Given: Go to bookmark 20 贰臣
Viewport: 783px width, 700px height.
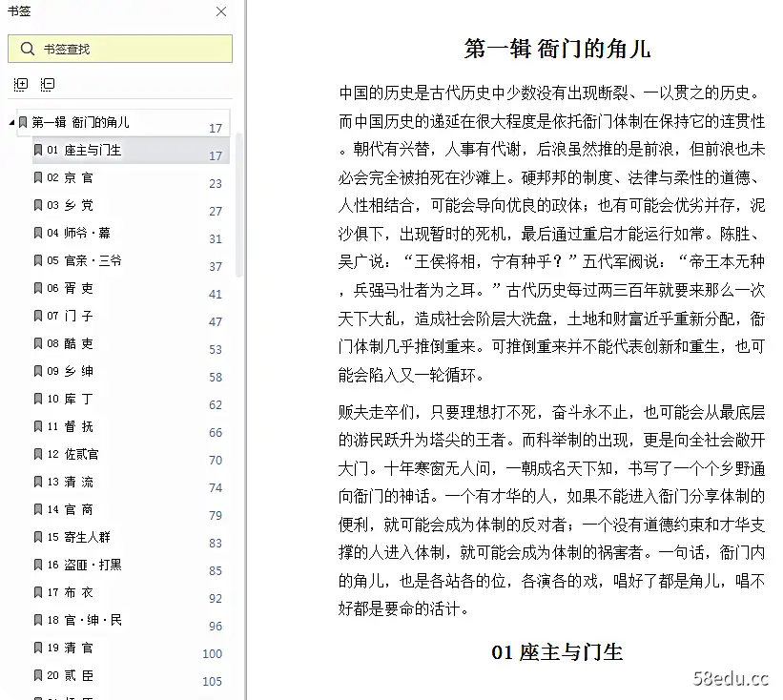Looking at the screenshot, I should pyautogui.click(x=131, y=675).
